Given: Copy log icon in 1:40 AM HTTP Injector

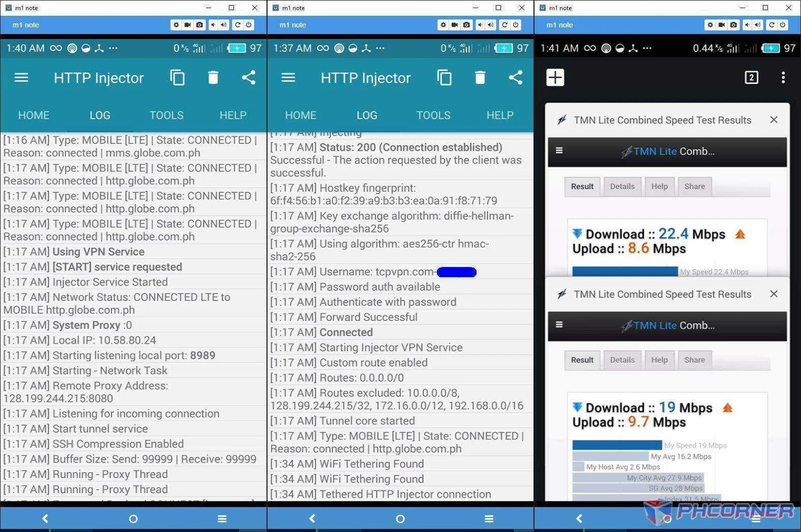Looking at the screenshot, I should pyautogui.click(x=177, y=77).
